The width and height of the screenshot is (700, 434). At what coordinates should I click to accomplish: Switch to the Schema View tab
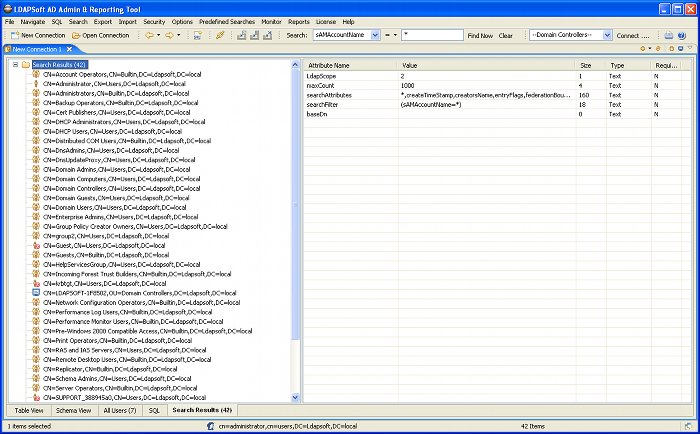coord(73,410)
